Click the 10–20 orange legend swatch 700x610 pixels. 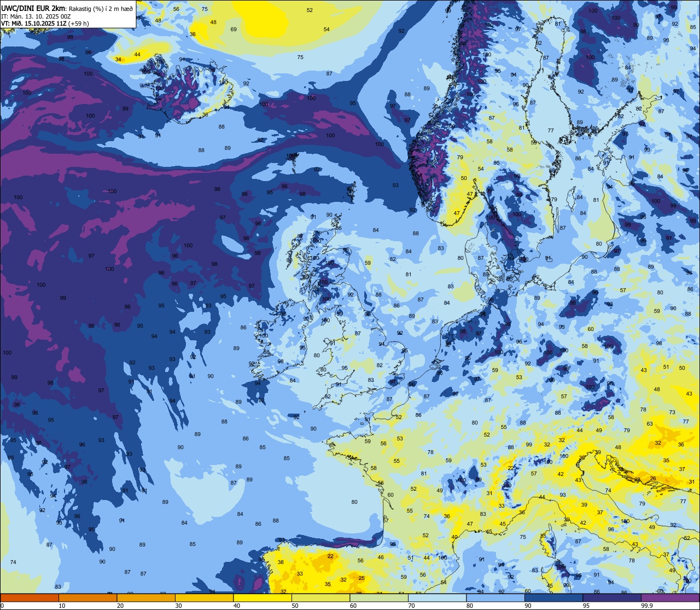[87, 597]
